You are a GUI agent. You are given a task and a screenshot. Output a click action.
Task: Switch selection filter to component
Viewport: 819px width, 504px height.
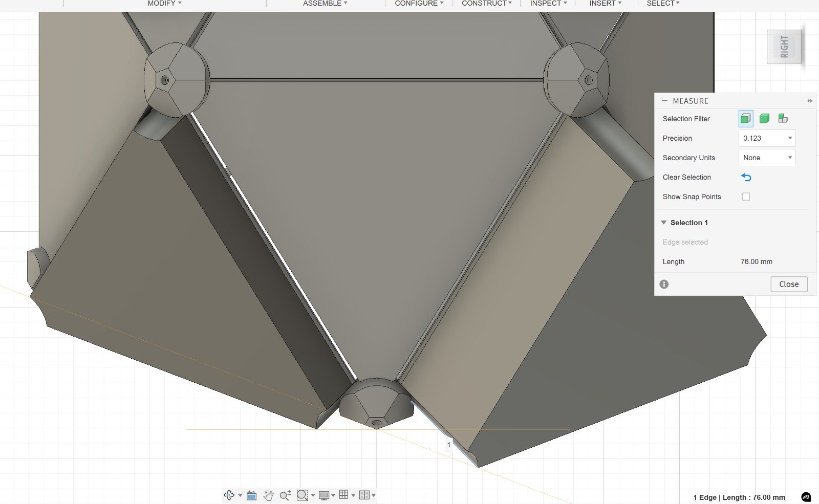click(x=783, y=119)
